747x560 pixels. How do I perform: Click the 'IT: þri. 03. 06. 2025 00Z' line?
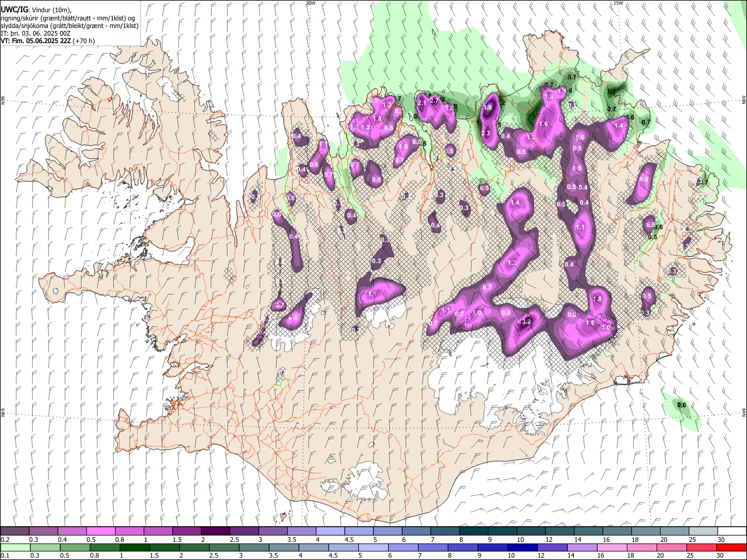(36, 33)
